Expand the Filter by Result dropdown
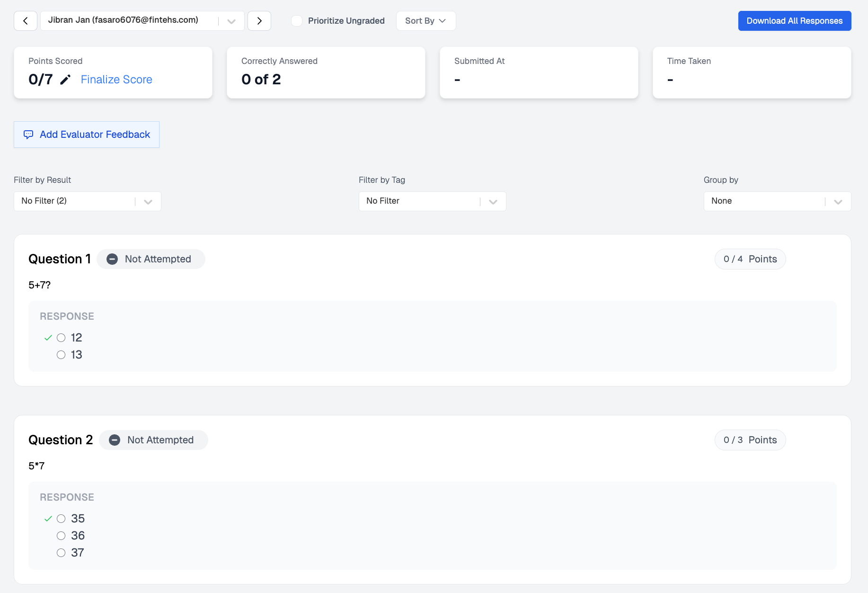 pos(88,201)
